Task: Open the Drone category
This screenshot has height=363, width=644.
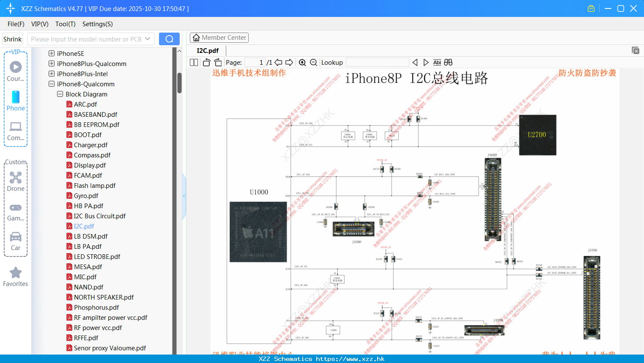Action: point(16,177)
